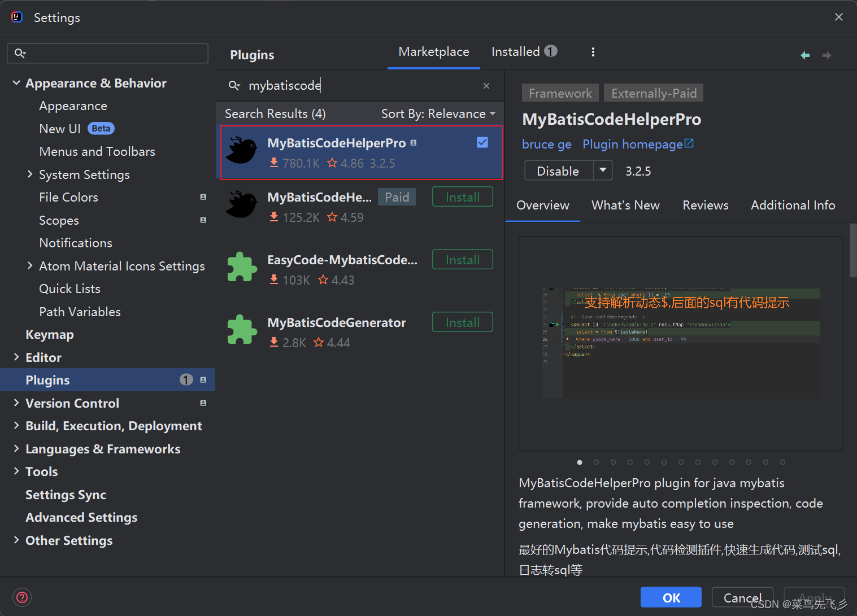Select the first screenshot carousel dot
The height and width of the screenshot is (616, 857).
[580, 462]
